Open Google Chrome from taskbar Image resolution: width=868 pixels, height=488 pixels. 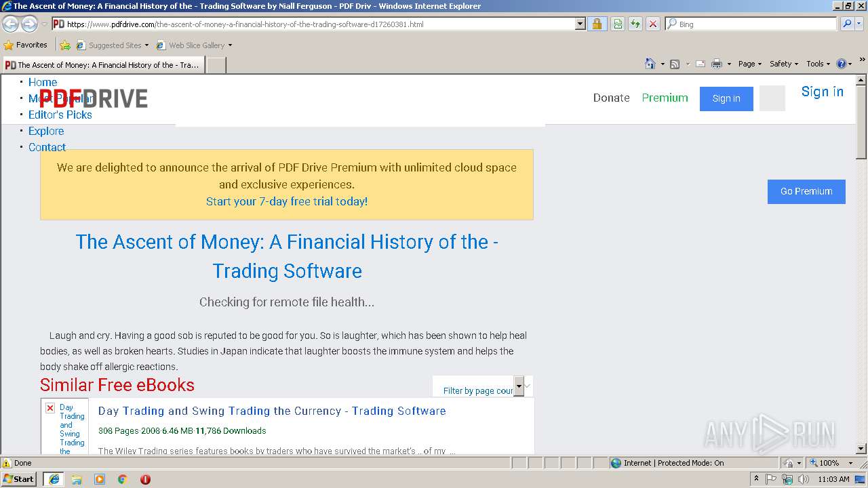coord(123,479)
